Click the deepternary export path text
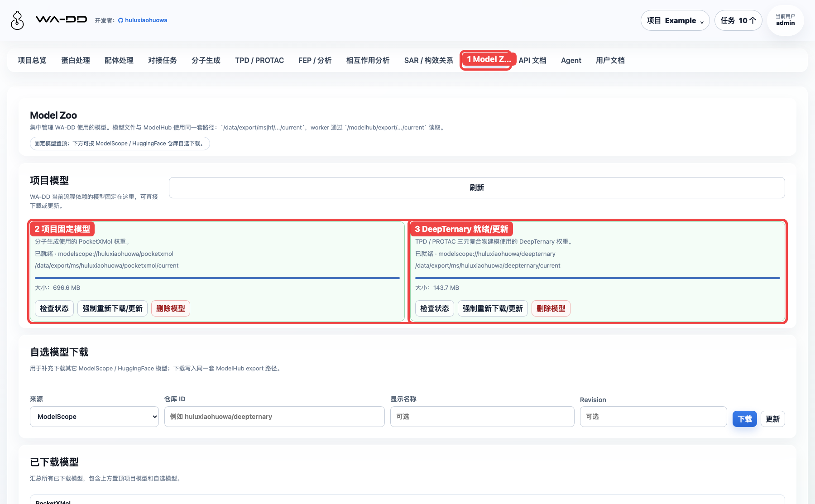This screenshot has height=504, width=815. point(488,266)
